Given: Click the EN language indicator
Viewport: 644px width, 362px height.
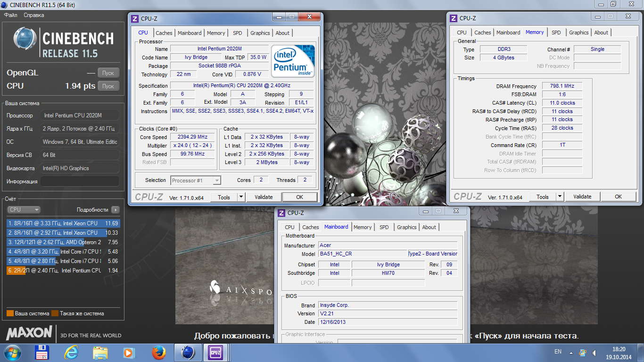Looking at the screenshot, I should 558,352.
